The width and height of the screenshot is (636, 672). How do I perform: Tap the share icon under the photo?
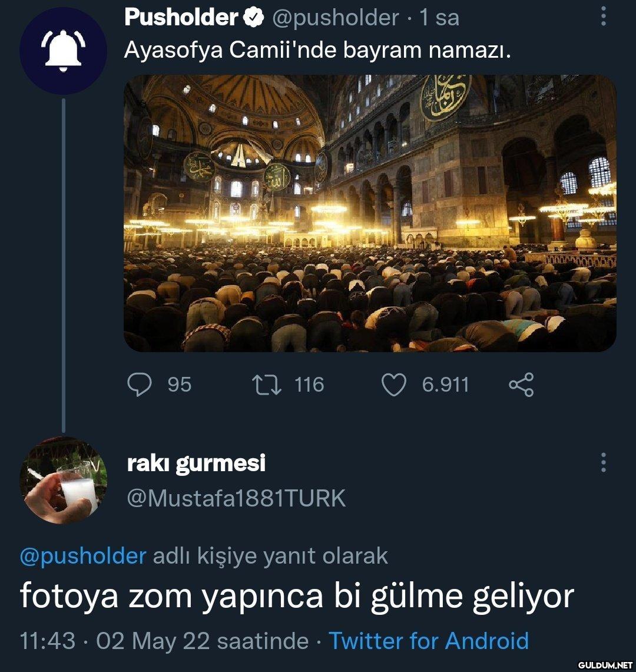tap(521, 385)
